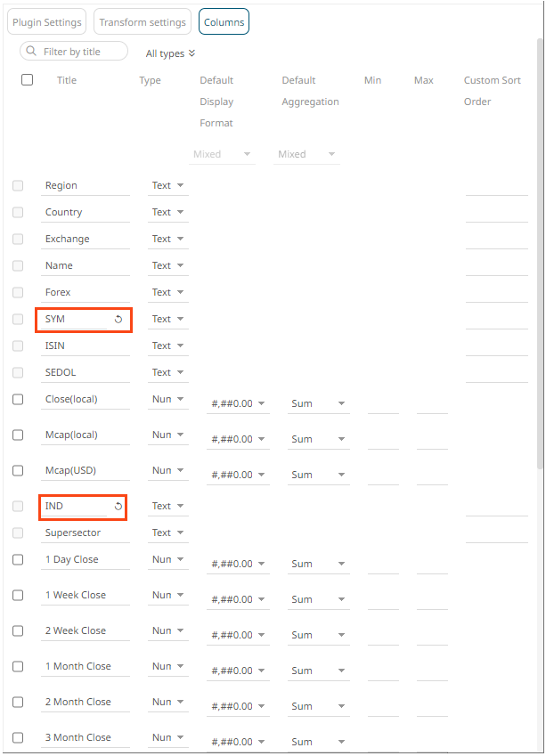Toggle the 1 Week Close row checkbox
Image resolution: width=546 pixels, height=756 pixels.
18,595
